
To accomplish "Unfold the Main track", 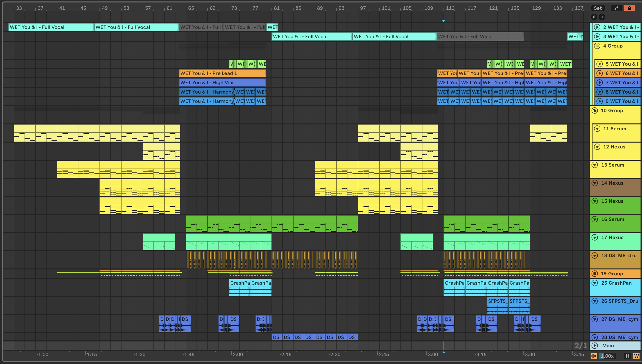I will pyautogui.click(x=595, y=346).
